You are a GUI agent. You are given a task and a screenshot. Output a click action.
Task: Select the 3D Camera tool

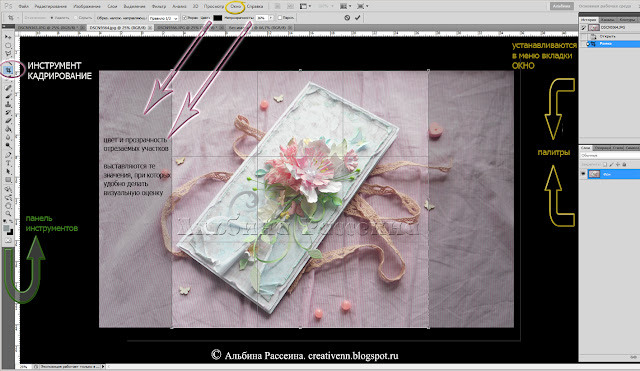[8, 198]
